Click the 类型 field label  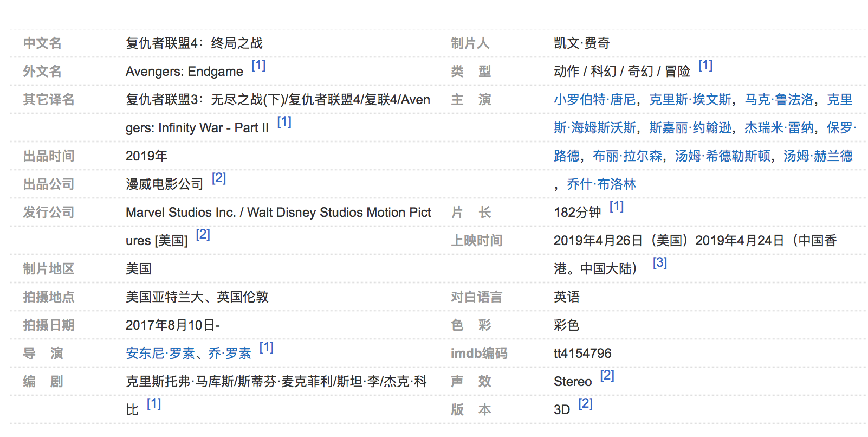click(471, 72)
